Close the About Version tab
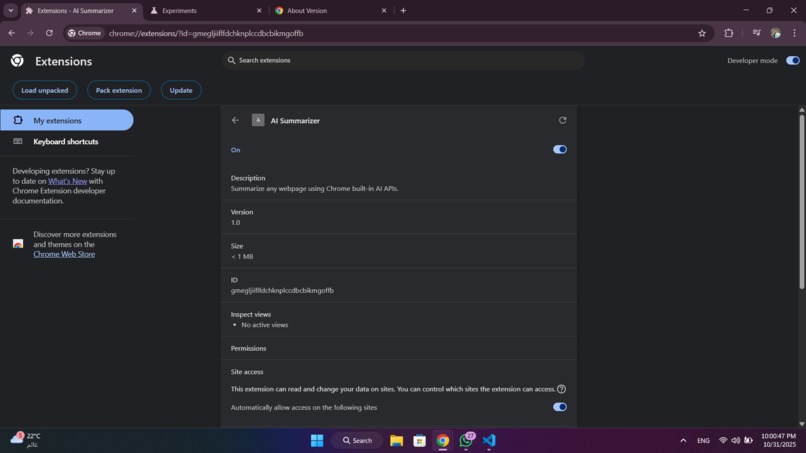806x453 pixels. pyautogui.click(x=384, y=10)
